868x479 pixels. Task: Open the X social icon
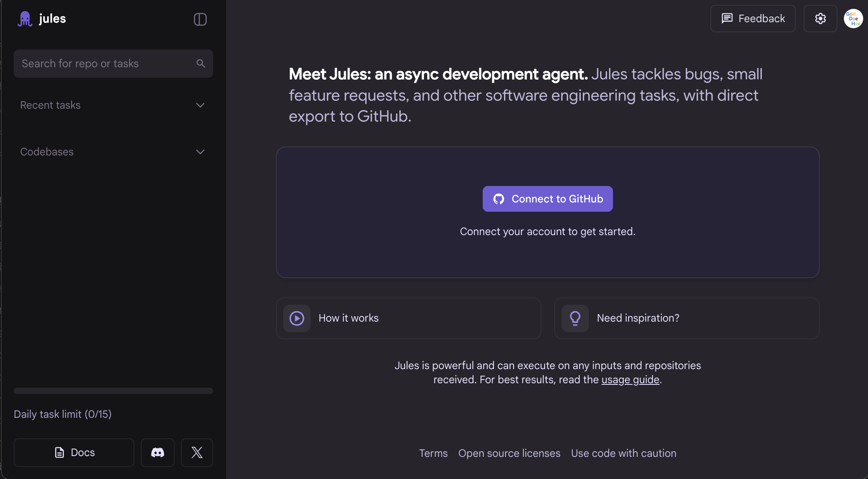[x=197, y=452]
